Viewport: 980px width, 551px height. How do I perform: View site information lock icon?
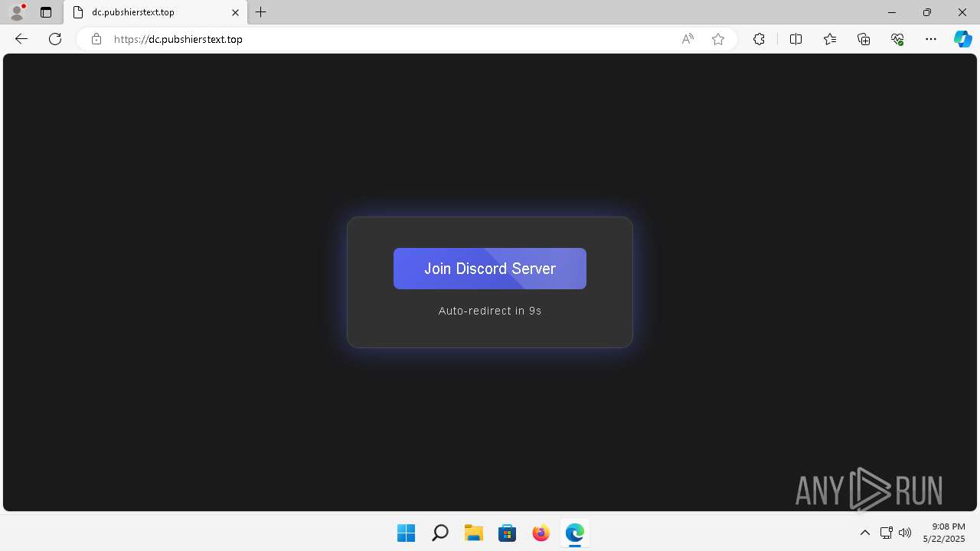click(96, 39)
